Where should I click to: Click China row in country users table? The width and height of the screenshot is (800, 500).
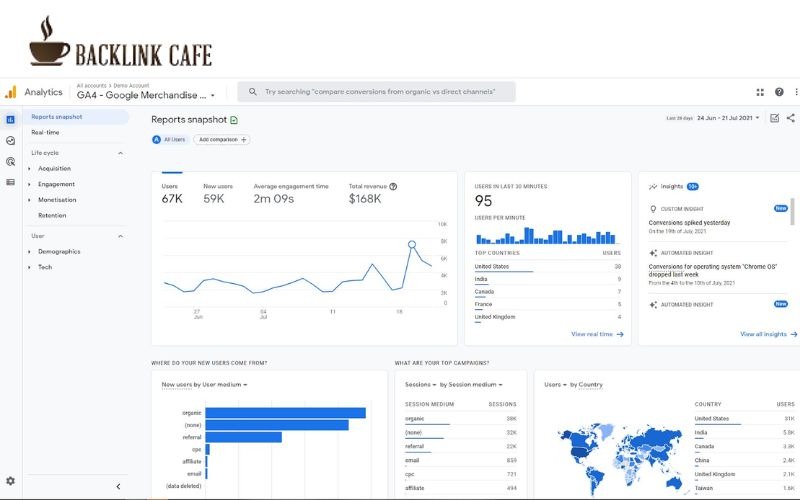coord(745,460)
